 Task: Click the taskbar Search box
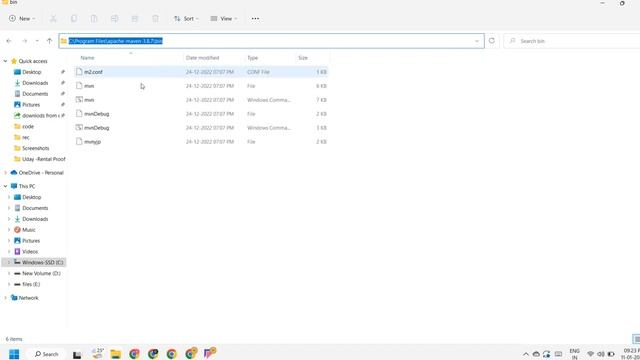point(47,354)
